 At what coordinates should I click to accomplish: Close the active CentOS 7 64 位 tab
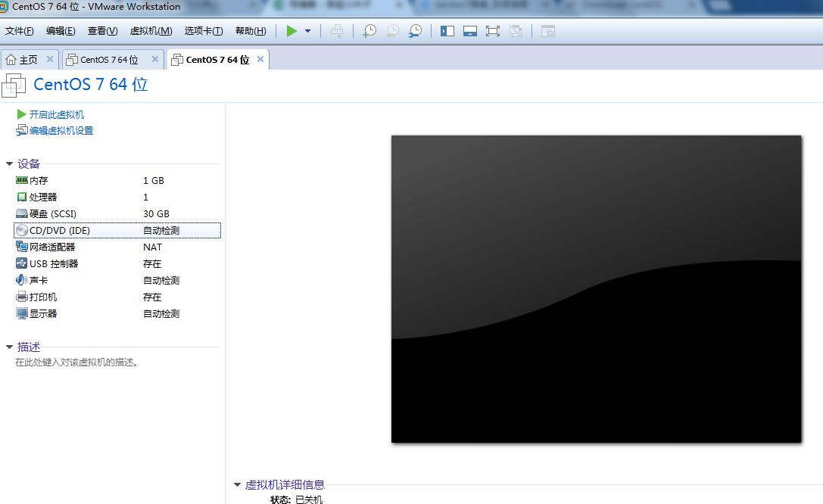(x=260, y=59)
